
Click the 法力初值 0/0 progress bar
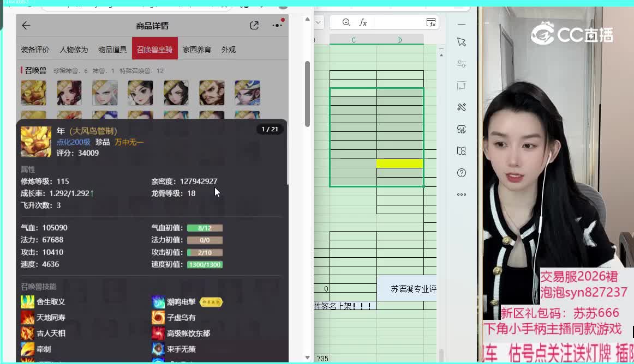point(205,240)
